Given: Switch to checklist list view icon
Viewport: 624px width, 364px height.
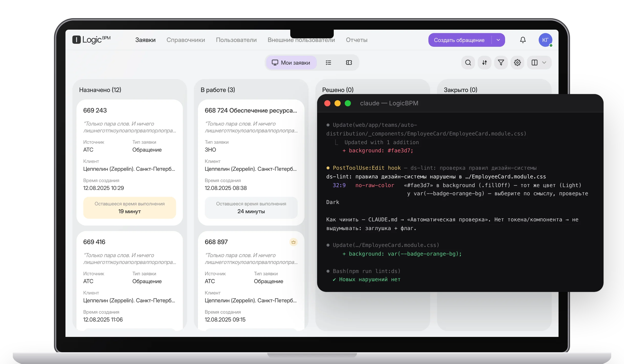Looking at the screenshot, I should [328, 63].
